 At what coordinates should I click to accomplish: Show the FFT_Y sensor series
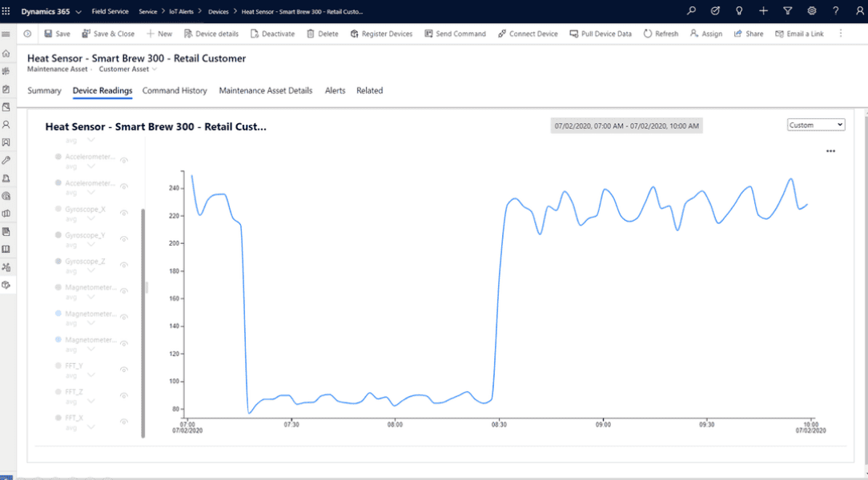point(123,369)
